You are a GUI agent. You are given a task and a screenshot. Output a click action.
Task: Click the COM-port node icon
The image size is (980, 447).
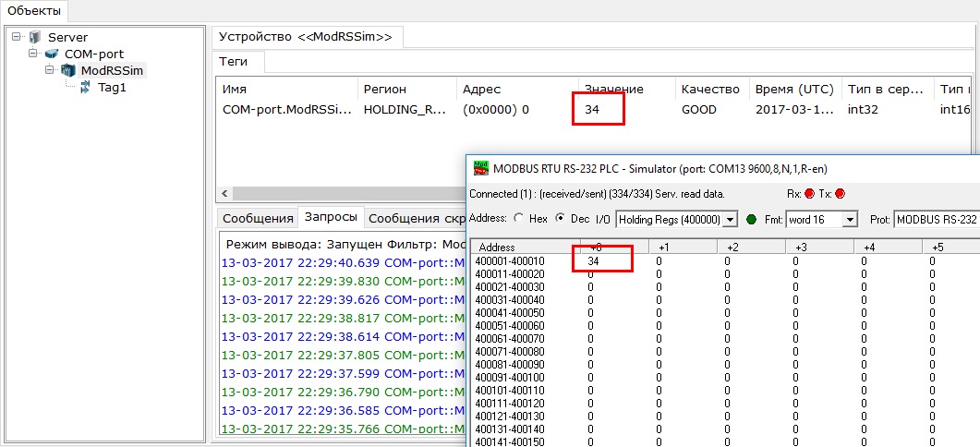(51, 54)
